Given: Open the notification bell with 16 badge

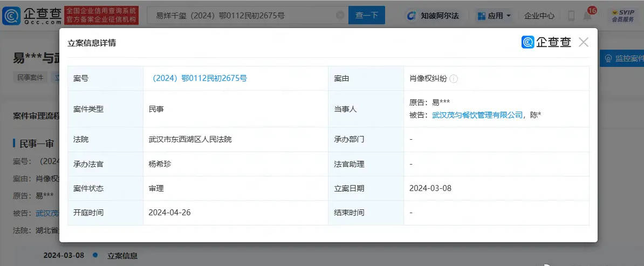Looking at the screenshot, I should [587, 16].
